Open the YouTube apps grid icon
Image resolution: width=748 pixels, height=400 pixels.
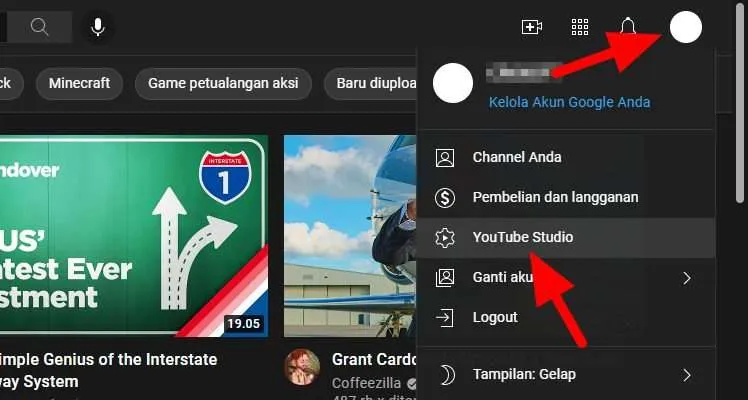click(580, 27)
